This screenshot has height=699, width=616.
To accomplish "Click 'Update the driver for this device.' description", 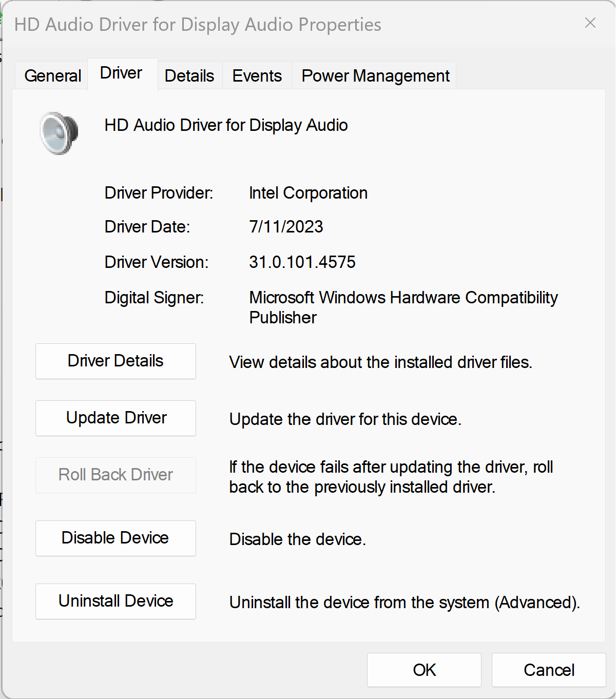I will 345,419.
